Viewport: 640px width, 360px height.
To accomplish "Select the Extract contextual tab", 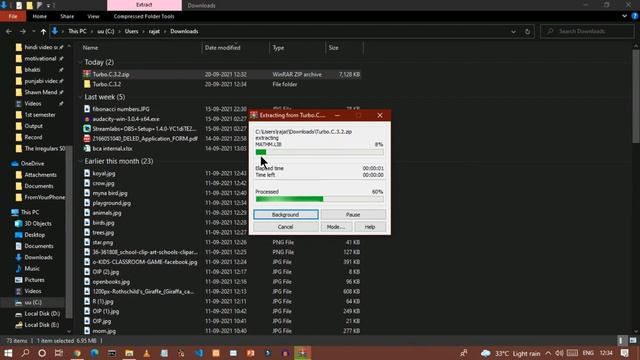I will (x=144, y=5).
